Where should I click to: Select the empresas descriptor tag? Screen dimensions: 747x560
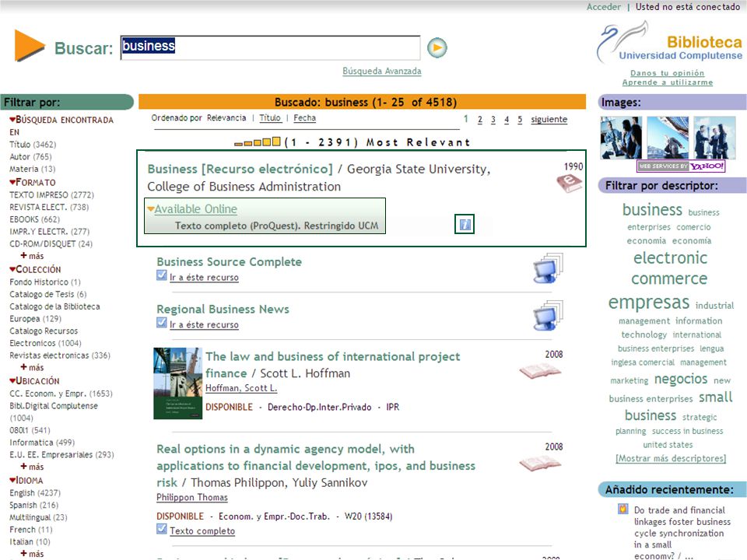pyautogui.click(x=648, y=302)
